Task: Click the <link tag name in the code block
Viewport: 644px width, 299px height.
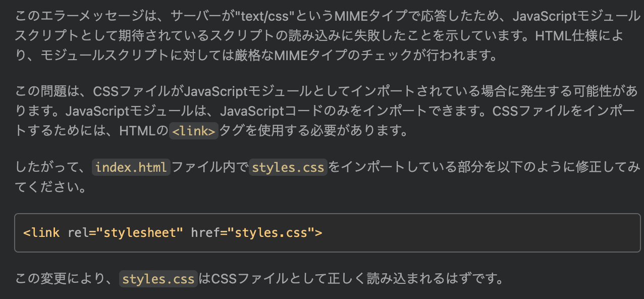Action: coord(42,233)
